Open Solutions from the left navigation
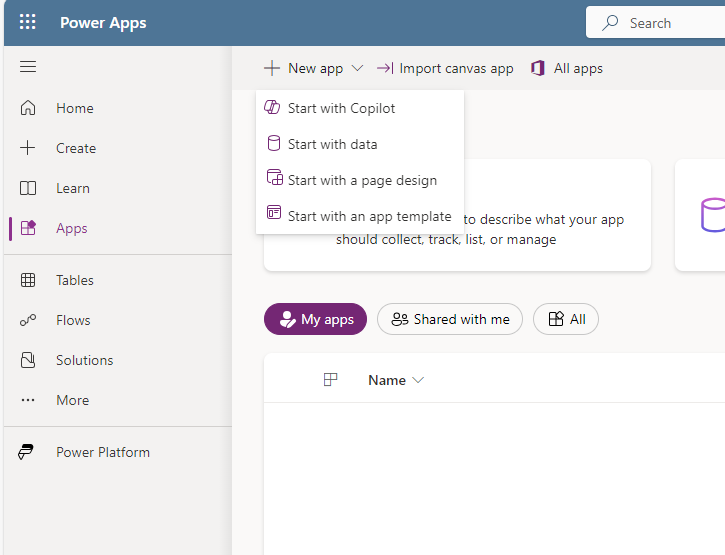Screen dimensions: 725x555 (84, 360)
